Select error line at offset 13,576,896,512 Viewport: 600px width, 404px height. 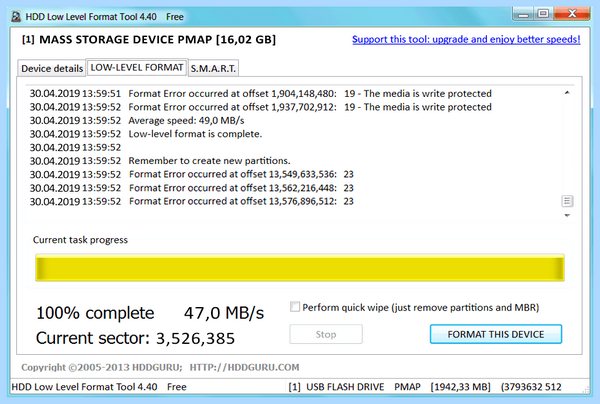(192, 201)
